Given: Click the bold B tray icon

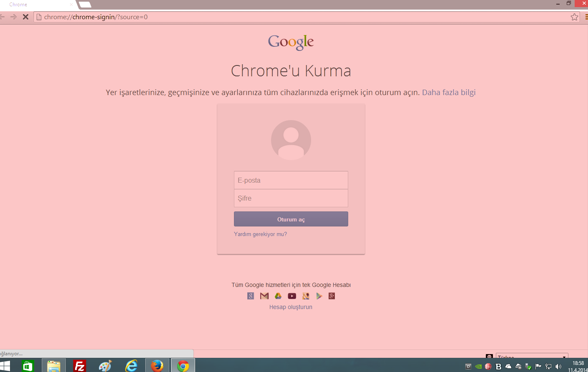Looking at the screenshot, I should [x=498, y=367].
